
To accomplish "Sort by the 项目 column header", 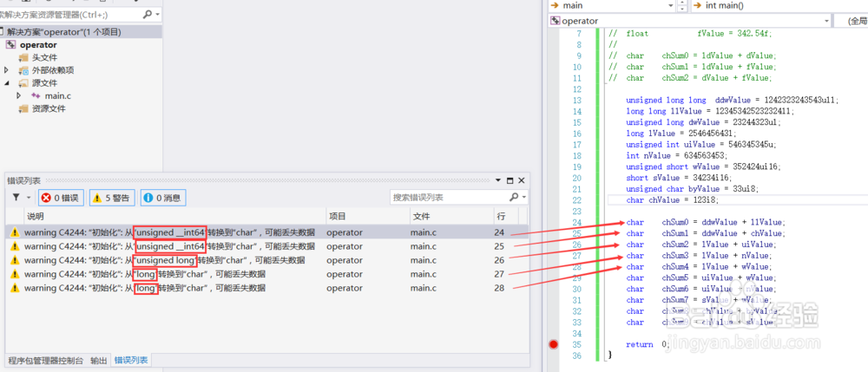I will (367, 216).
